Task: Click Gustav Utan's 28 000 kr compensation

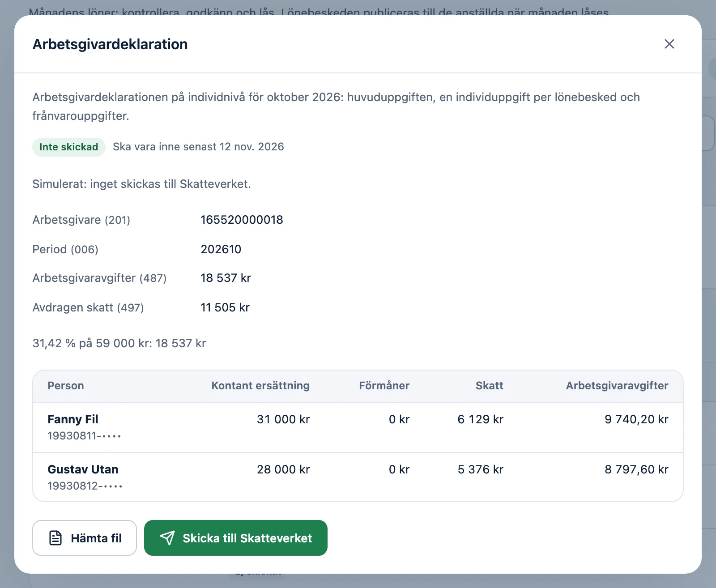Action: 283,469
